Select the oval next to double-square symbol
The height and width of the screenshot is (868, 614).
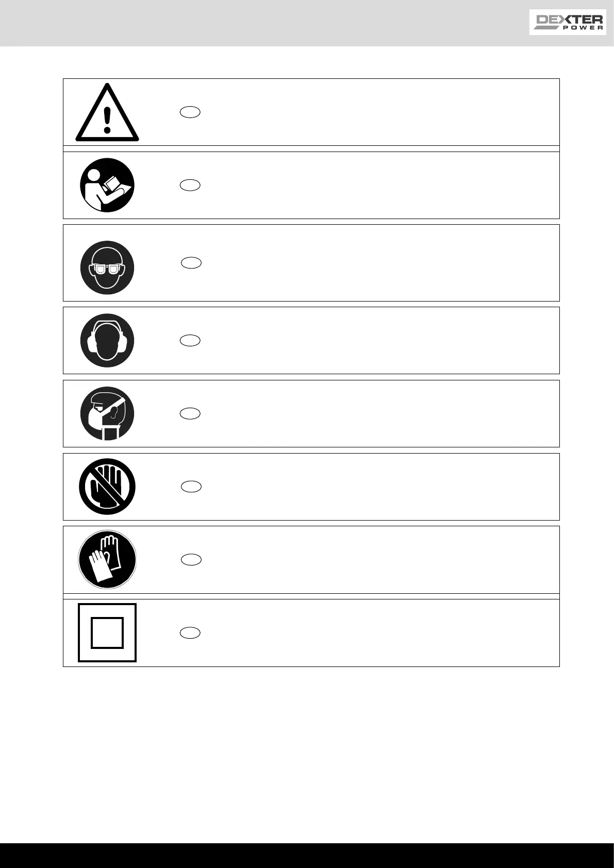tap(190, 633)
